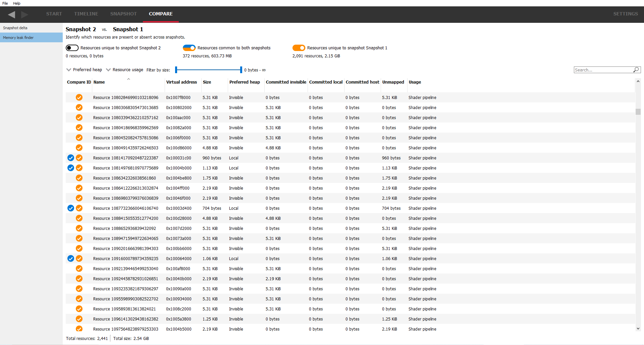Click the orange check icon for Resource 10802846990103218096

[79, 97]
